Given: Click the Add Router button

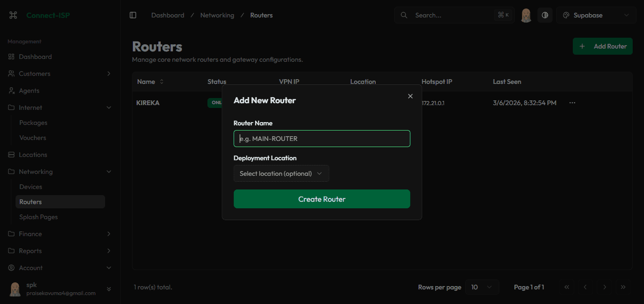Looking at the screenshot, I should 603,46.
